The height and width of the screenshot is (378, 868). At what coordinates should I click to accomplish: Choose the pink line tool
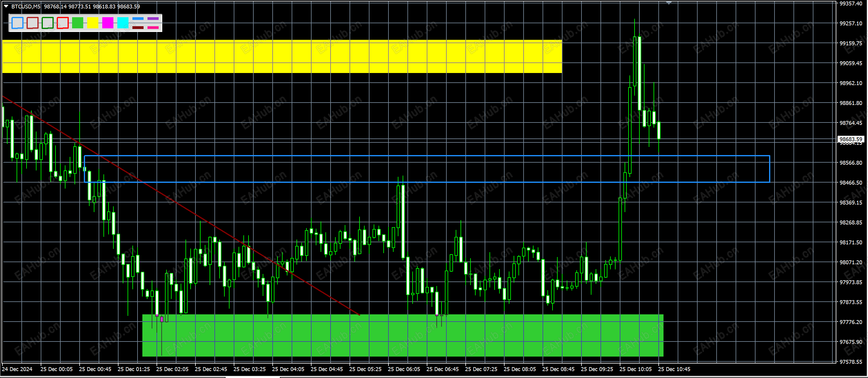point(153,28)
